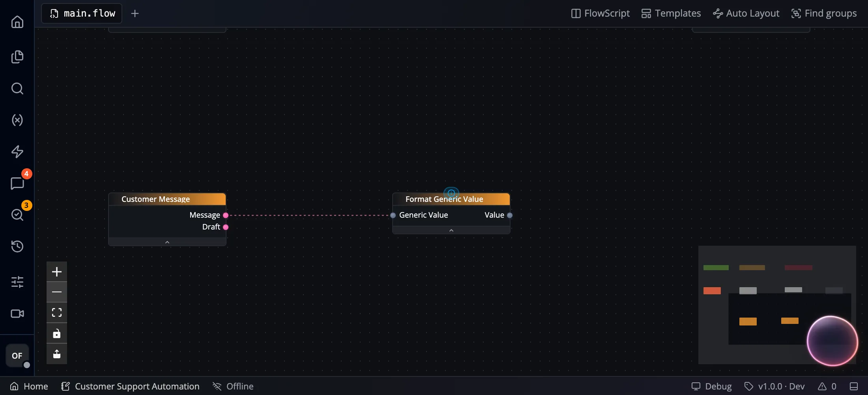868x395 pixels.
Task: Open the files explorer icon
Action: coord(17,57)
